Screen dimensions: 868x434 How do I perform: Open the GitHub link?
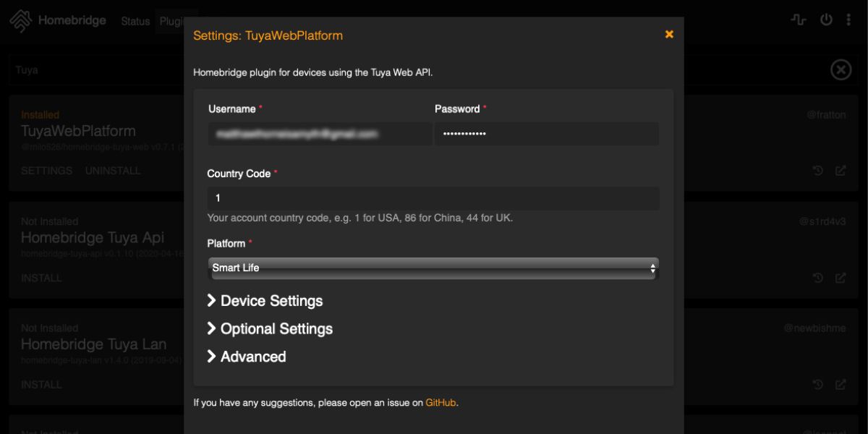pos(441,403)
